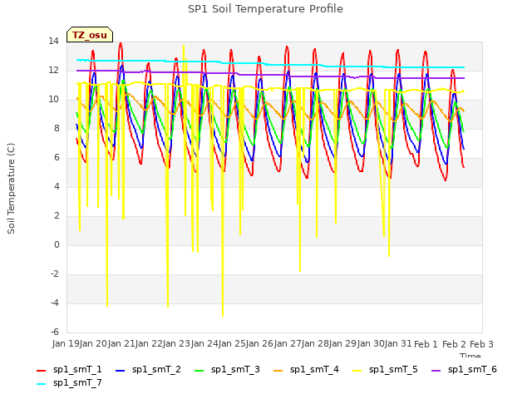The height and width of the screenshot is (399, 532).
Task: Toggle sp1_smT_6 series in legend
Action: [464, 369]
